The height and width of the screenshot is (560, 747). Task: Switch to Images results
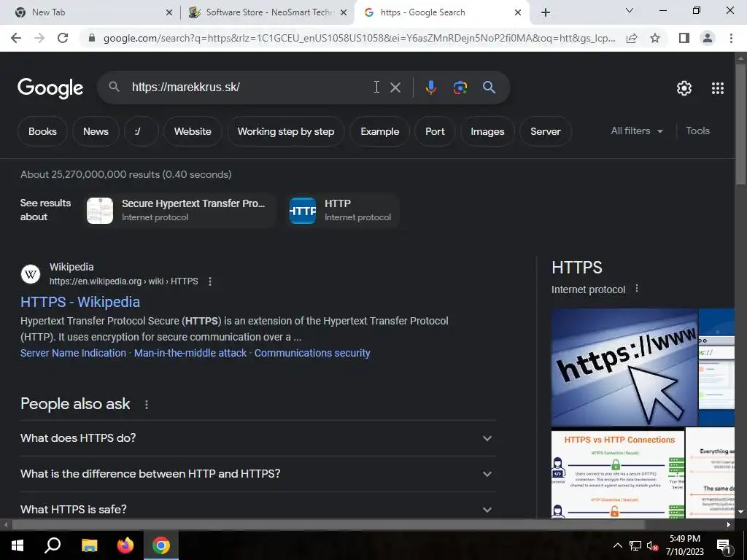(487, 131)
